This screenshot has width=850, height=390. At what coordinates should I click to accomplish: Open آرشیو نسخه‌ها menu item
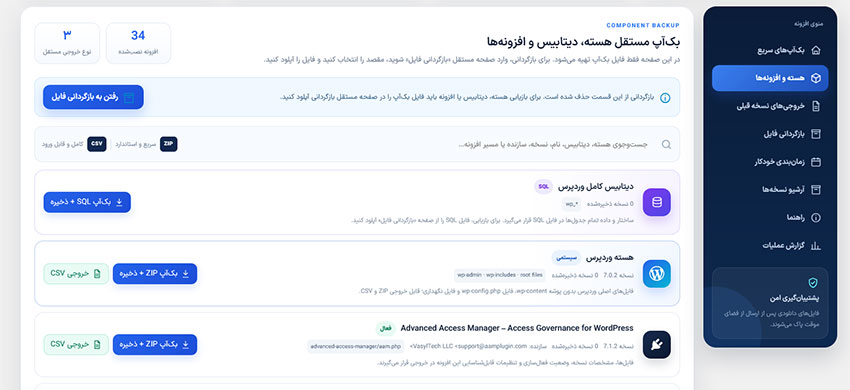pos(770,189)
